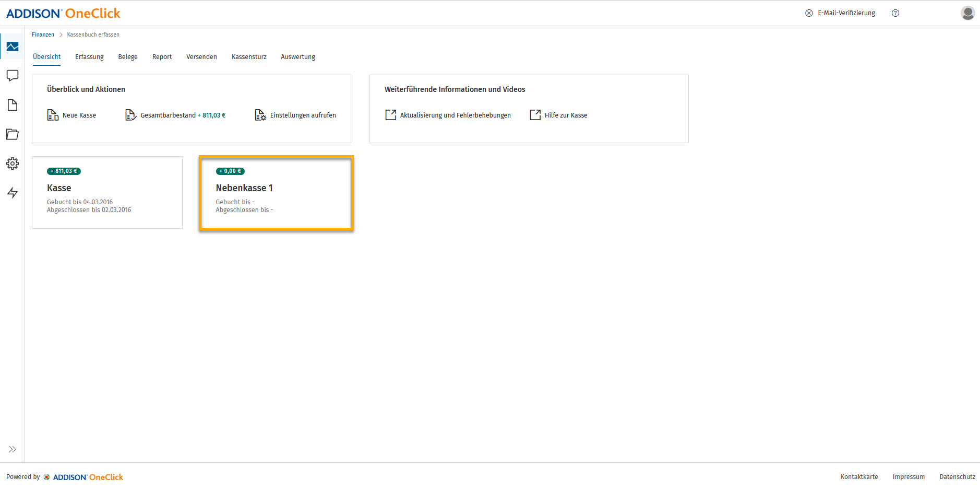Click the Kassenbuch erfassen breadcrumb text
Viewport: 980px width, 491px height.
coord(93,34)
